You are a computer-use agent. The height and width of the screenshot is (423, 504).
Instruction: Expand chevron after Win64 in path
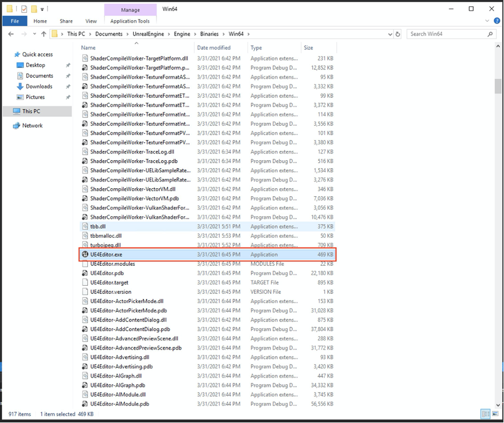[x=248, y=34]
